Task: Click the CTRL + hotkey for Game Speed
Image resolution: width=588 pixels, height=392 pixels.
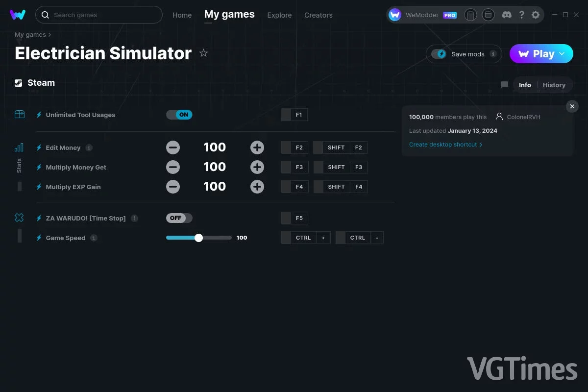Action: [x=306, y=238]
